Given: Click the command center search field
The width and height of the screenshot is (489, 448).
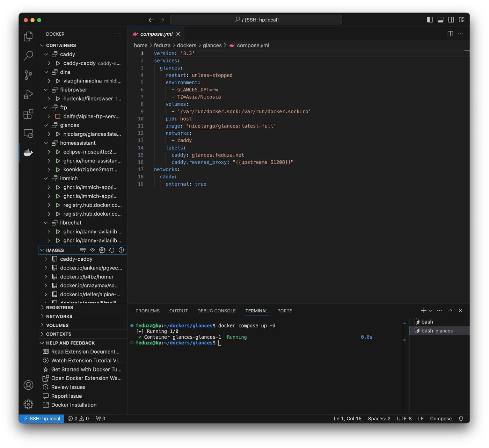Looking at the screenshot, I should (x=256, y=20).
